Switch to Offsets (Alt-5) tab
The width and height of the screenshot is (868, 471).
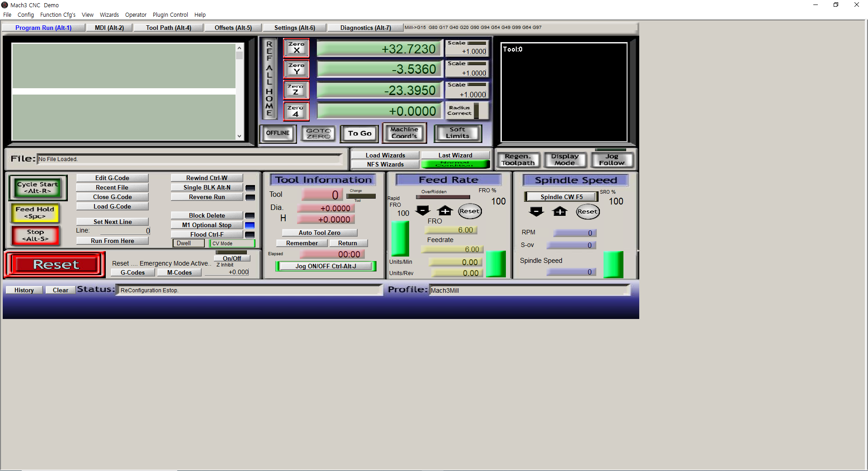pos(233,28)
